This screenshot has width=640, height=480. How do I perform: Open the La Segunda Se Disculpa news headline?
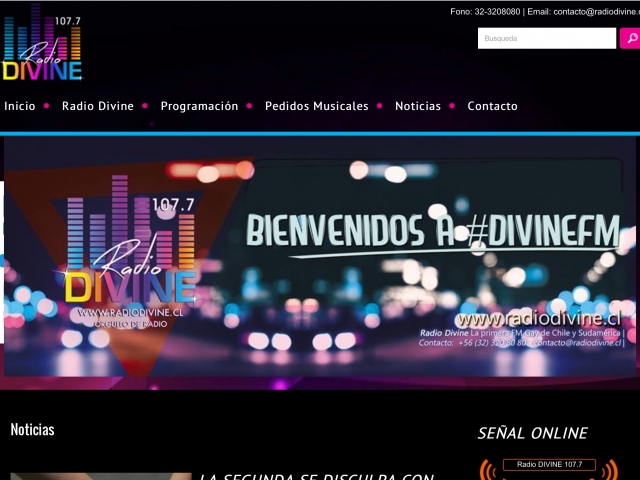[316, 476]
